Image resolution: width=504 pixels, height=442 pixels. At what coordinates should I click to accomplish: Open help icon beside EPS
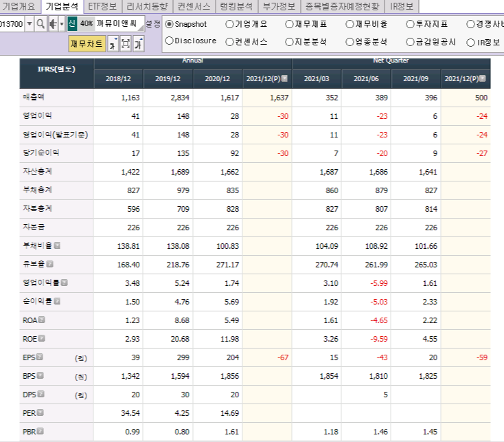point(40,357)
